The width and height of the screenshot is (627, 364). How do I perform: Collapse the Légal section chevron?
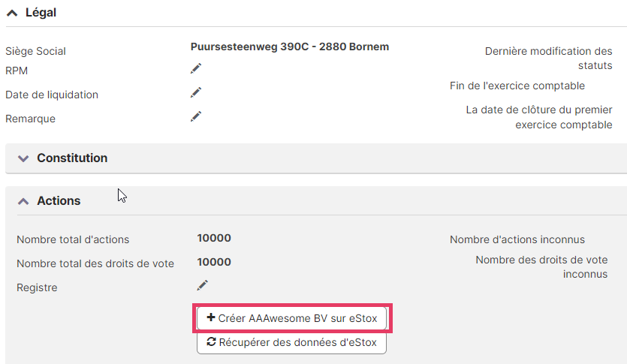click(12, 14)
